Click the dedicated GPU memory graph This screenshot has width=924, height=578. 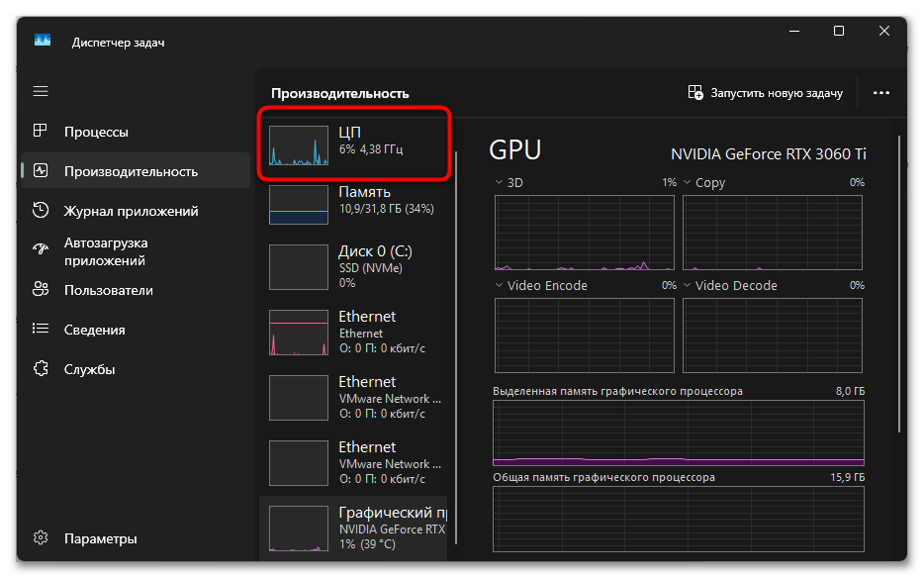[x=679, y=433]
